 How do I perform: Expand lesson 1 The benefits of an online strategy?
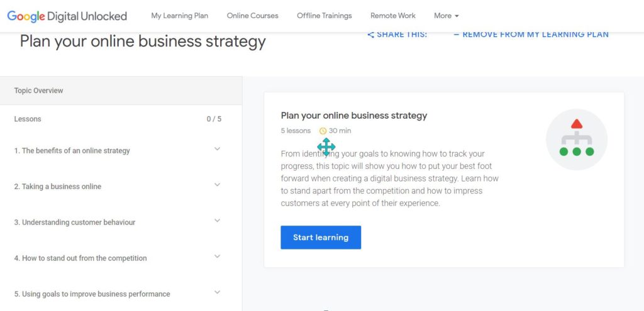[217, 149]
